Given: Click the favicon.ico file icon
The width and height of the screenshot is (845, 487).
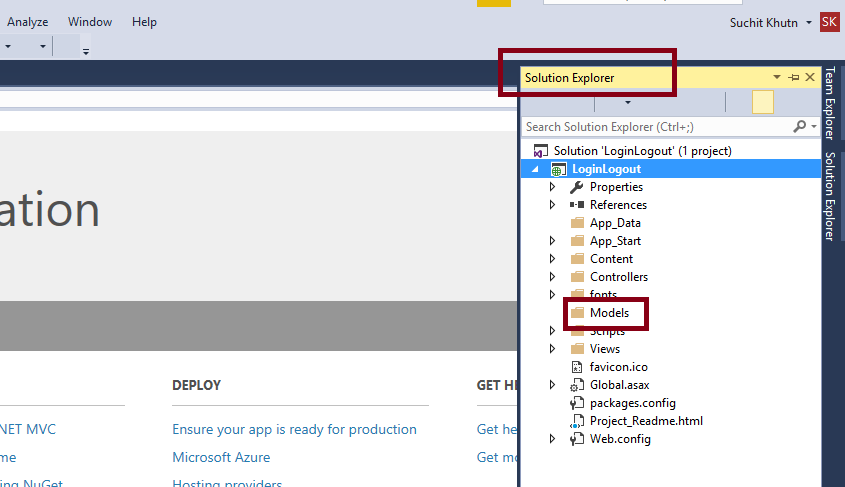Looking at the screenshot, I should click(x=576, y=367).
